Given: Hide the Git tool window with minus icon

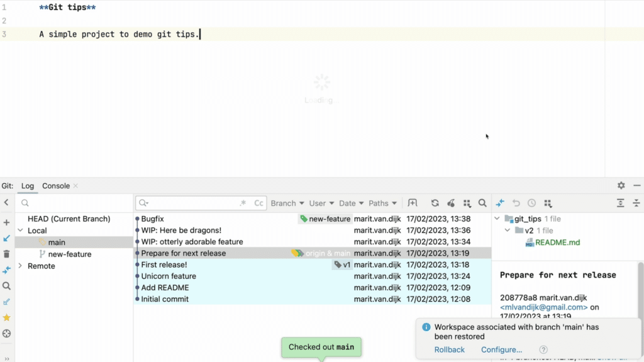Looking at the screenshot, I should click(x=636, y=186).
